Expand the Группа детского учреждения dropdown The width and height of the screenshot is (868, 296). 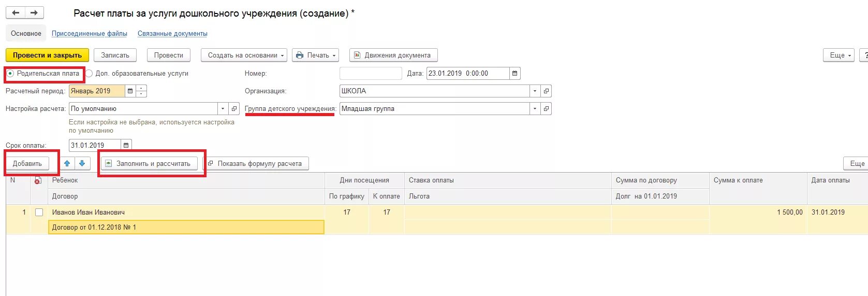(x=535, y=109)
